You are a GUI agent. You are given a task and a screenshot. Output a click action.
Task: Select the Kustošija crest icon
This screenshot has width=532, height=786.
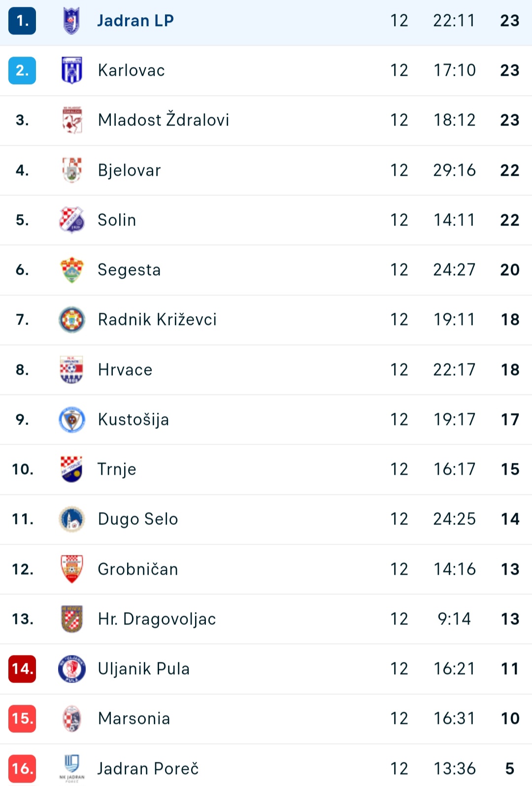(72, 420)
